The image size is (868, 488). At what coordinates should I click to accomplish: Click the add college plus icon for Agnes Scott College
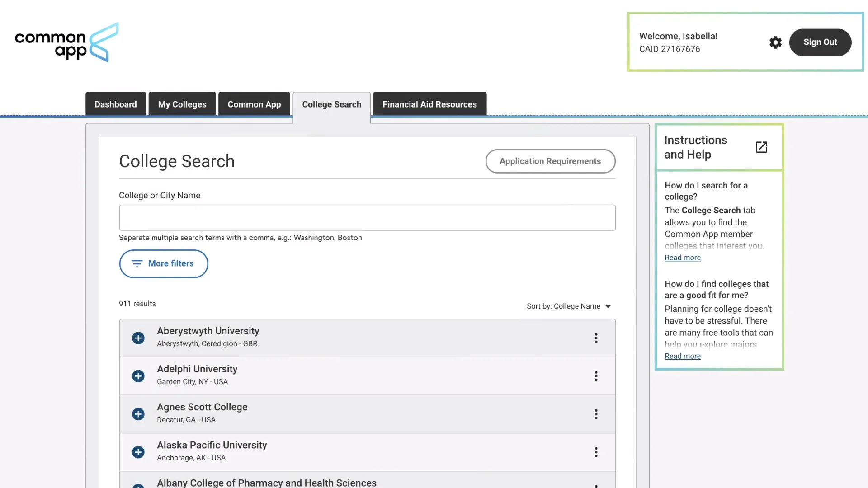pos(138,414)
